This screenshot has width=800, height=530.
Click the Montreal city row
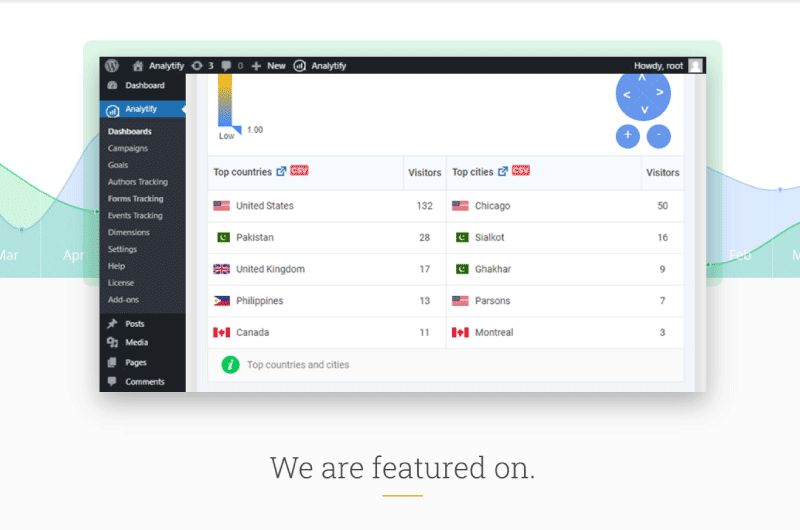pyautogui.click(x=565, y=333)
